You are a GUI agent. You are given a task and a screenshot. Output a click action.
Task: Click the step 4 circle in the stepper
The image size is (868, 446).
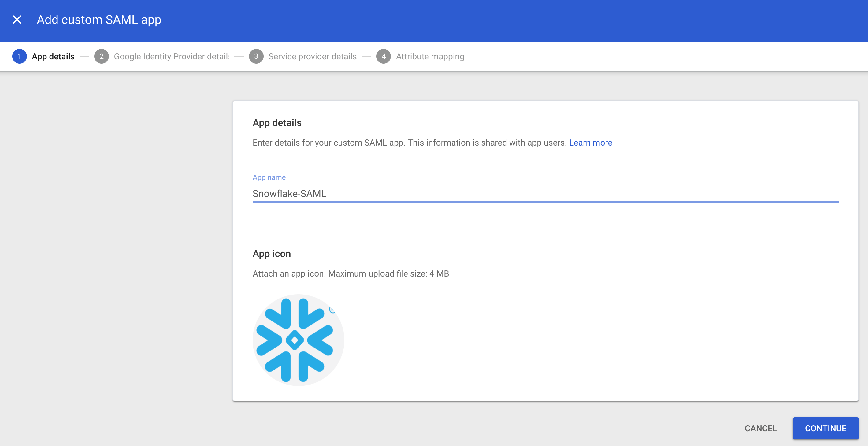[x=384, y=56]
